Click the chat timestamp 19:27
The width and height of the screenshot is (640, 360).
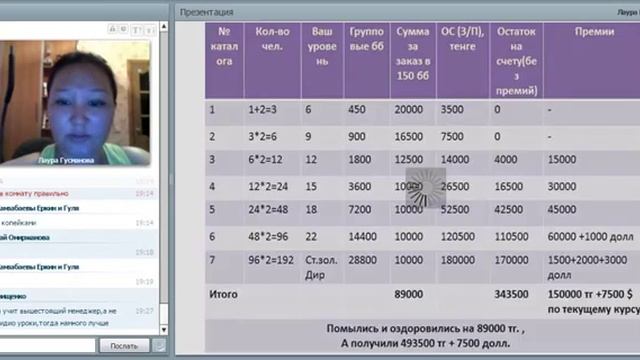pyautogui.click(x=144, y=311)
